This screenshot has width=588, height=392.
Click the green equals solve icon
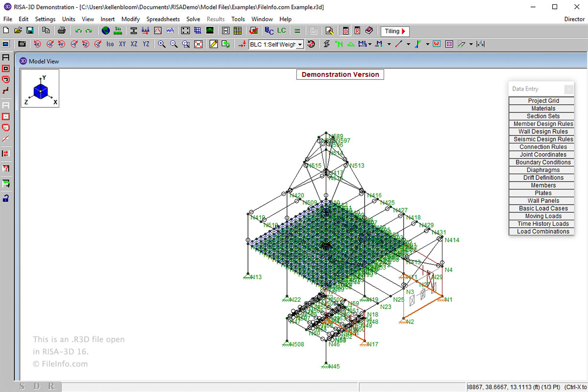click(x=297, y=31)
